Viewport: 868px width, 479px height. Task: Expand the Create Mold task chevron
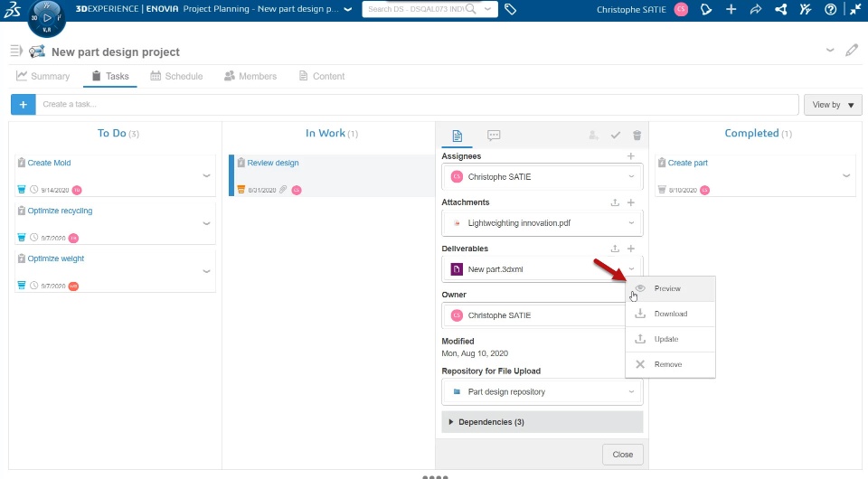click(x=206, y=175)
